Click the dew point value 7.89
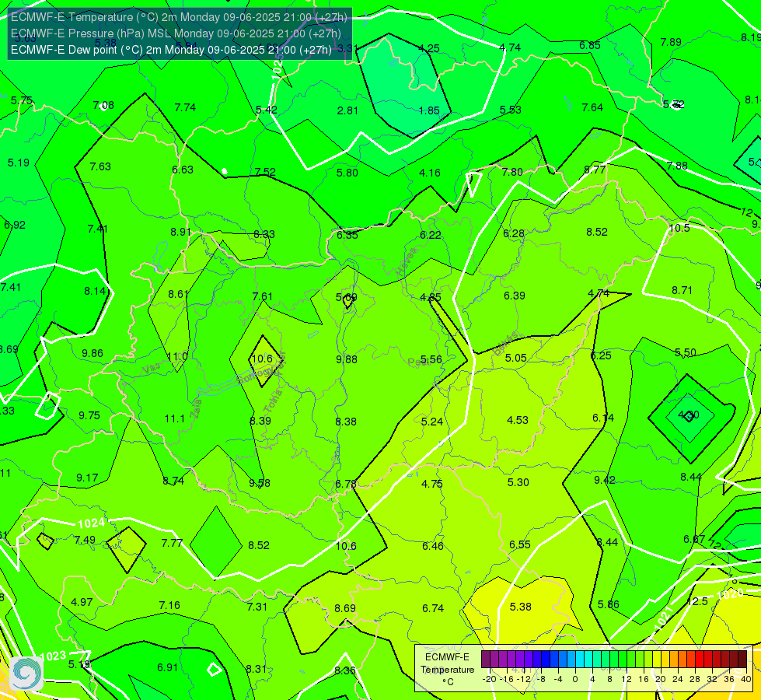The height and width of the screenshot is (700, 761). (x=671, y=42)
